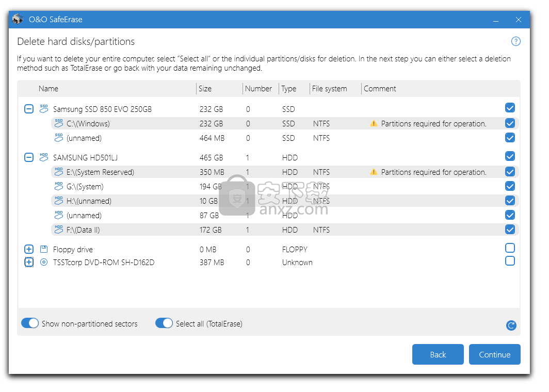Check the Floppy drive checkbox
This screenshot has height=392, width=549.
point(510,248)
